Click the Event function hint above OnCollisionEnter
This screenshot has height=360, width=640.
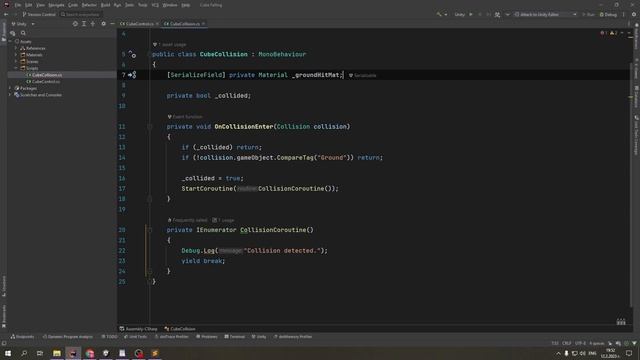(x=185, y=117)
